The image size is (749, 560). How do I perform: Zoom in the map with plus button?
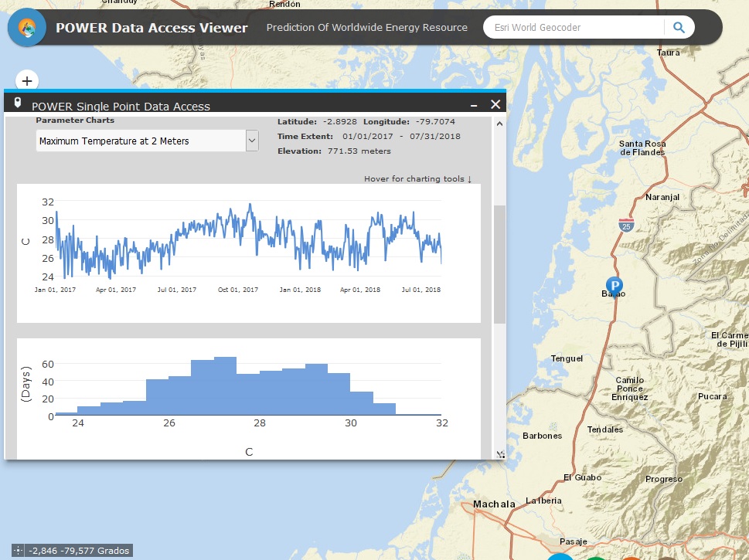(27, 81)
